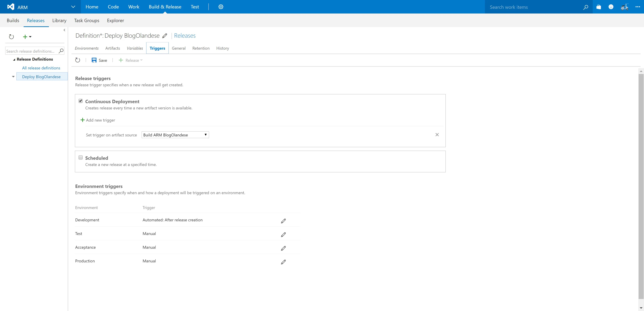Click the smiley feedback icon

[x=611, y=7]
